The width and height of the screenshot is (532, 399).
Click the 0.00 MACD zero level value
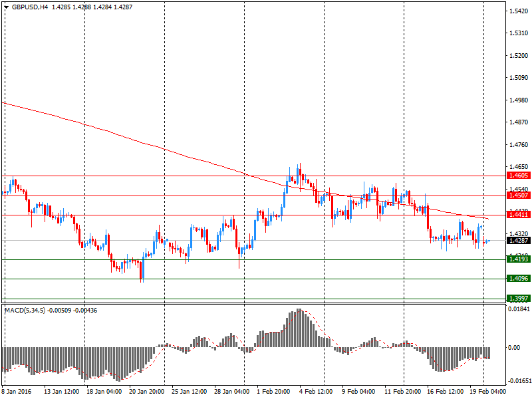pos(514,347)
